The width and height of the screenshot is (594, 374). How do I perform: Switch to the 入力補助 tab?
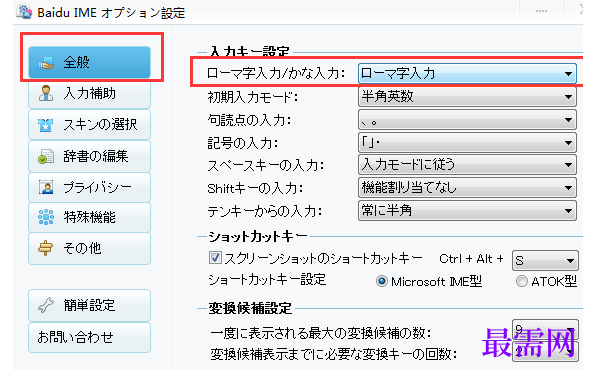click(x=89, y=94)
